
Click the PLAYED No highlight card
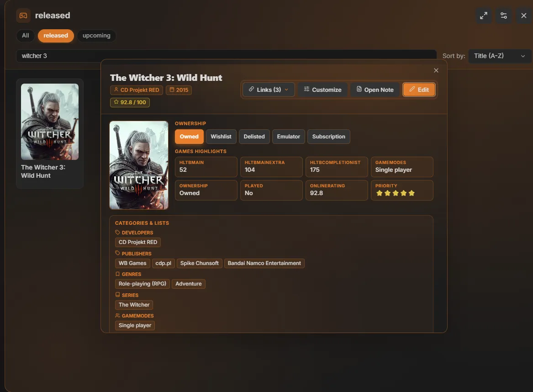(271, 190)
